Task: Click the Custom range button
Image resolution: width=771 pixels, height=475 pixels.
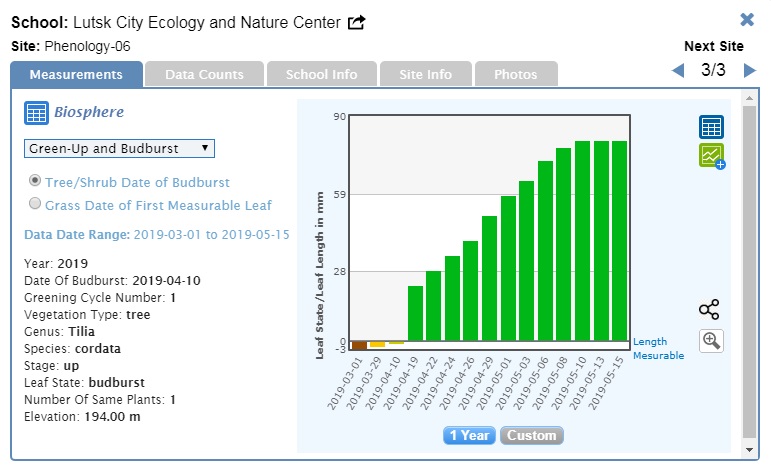Action: point(531,435)
